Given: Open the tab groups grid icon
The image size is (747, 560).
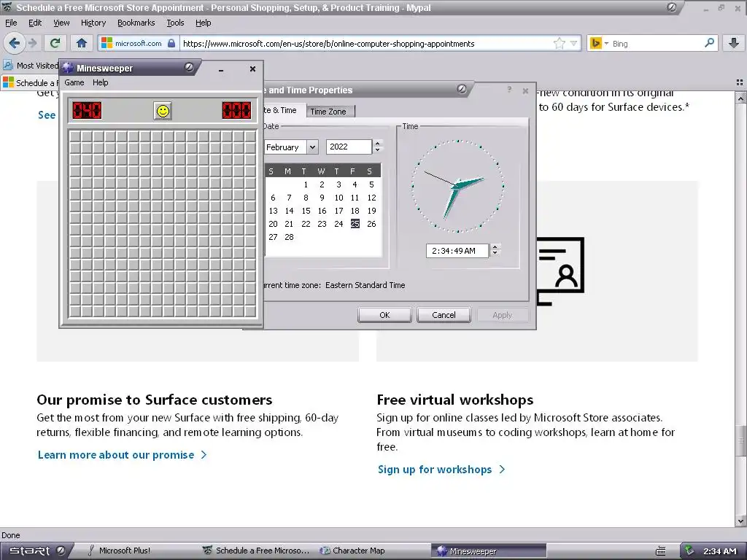Looking at the screenshot, I should (x=740, y=82).
